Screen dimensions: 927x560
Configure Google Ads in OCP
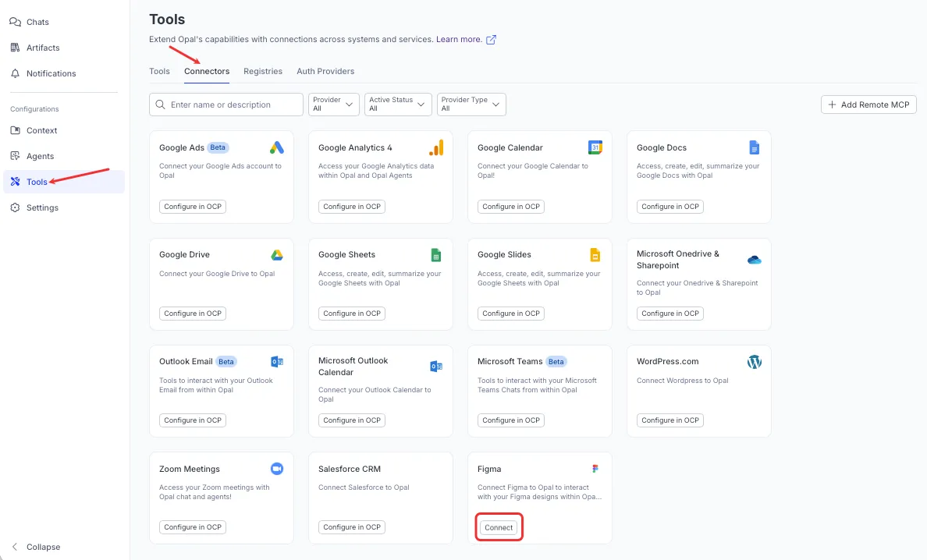tap(193, 207)
